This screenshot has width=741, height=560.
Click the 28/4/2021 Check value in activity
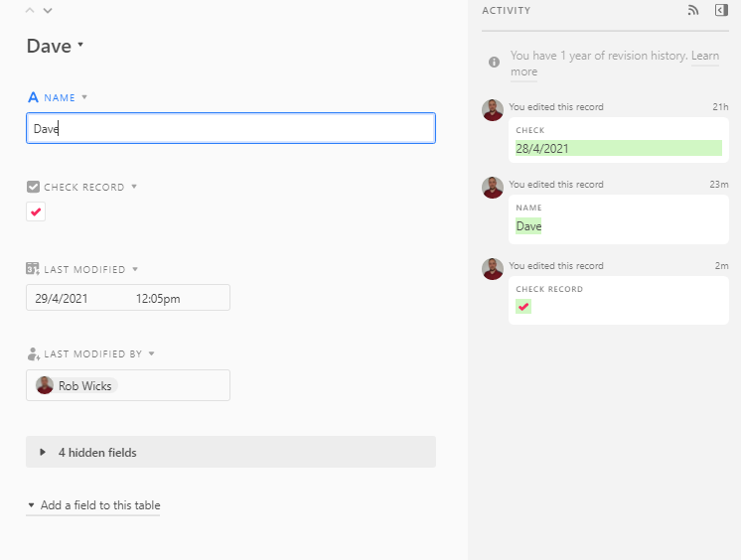click(x=618, y=148)
